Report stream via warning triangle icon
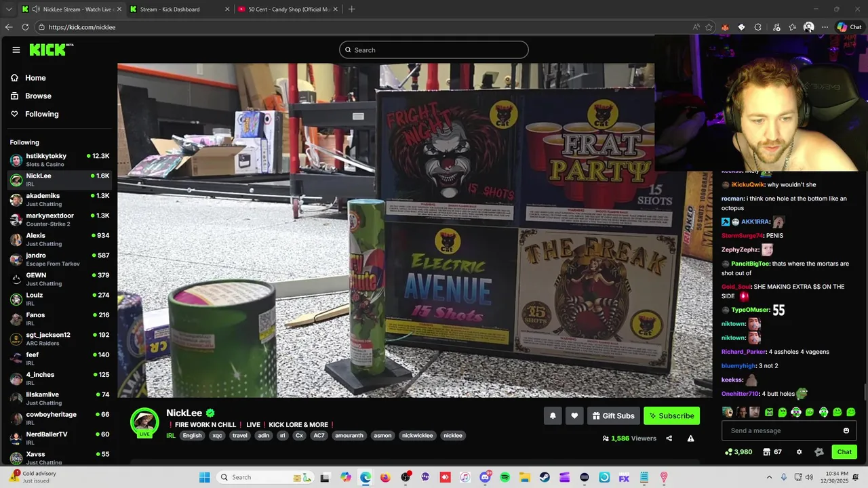868x488 pixels. (x=690, y=439)
